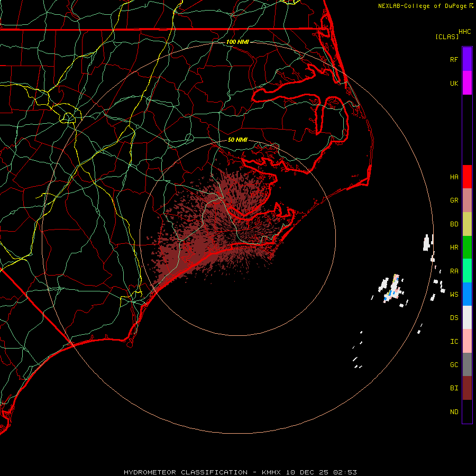This screenshot has height=476, width=476.
Task: Click the GC legend label
Action: [x=454, y=364]
